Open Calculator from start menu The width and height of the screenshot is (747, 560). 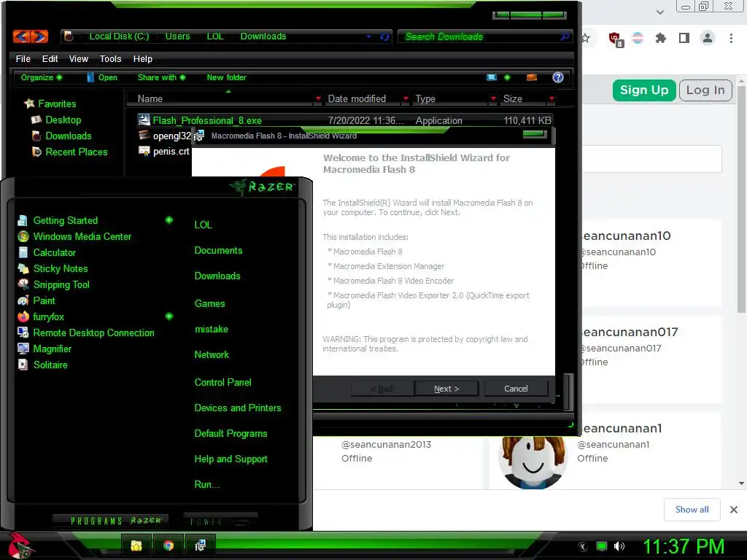coord(47,253)
